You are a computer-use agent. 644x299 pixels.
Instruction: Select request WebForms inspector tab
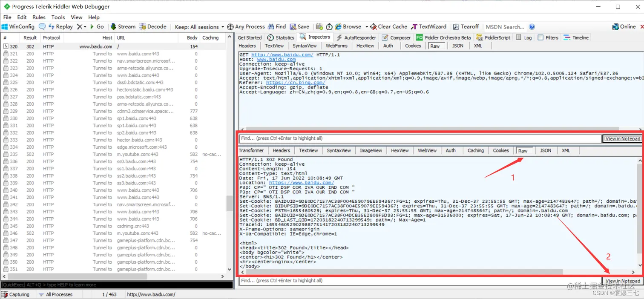pyautogui.click(x=336, y=46)
